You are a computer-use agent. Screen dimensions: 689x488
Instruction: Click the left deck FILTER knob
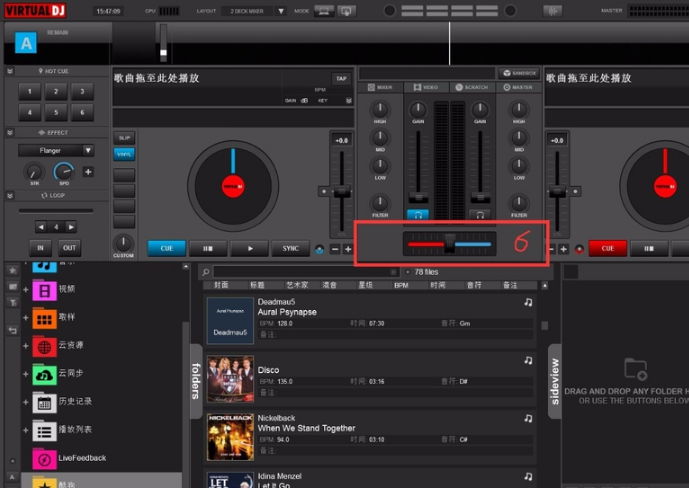tap(380, 203)
